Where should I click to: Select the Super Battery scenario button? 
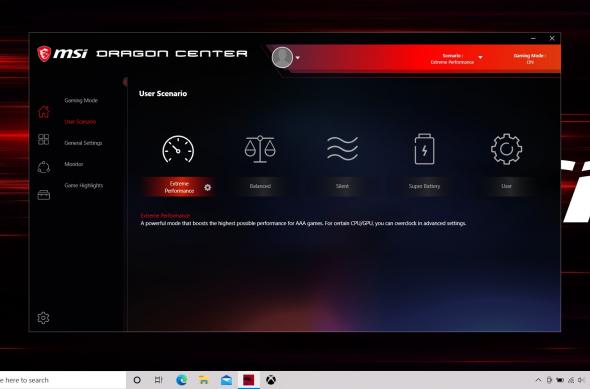click(424, 186)
